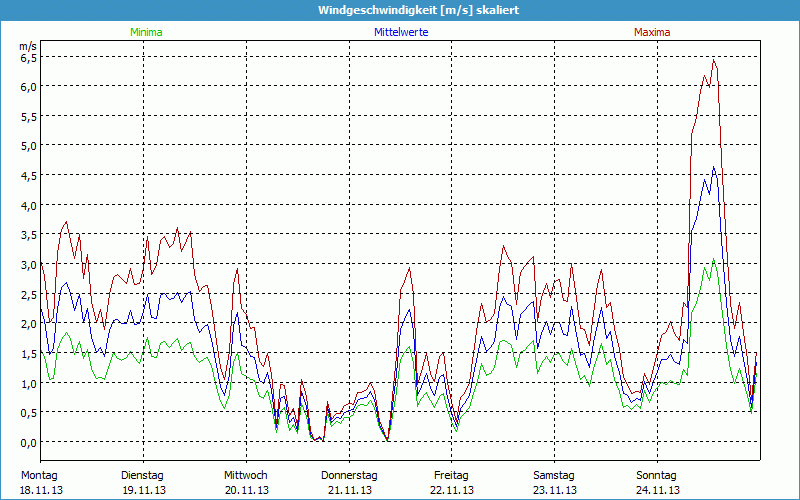The image size is (800, 500).
Task: Select the "Freitag" day label
Action: coord(451,475)
